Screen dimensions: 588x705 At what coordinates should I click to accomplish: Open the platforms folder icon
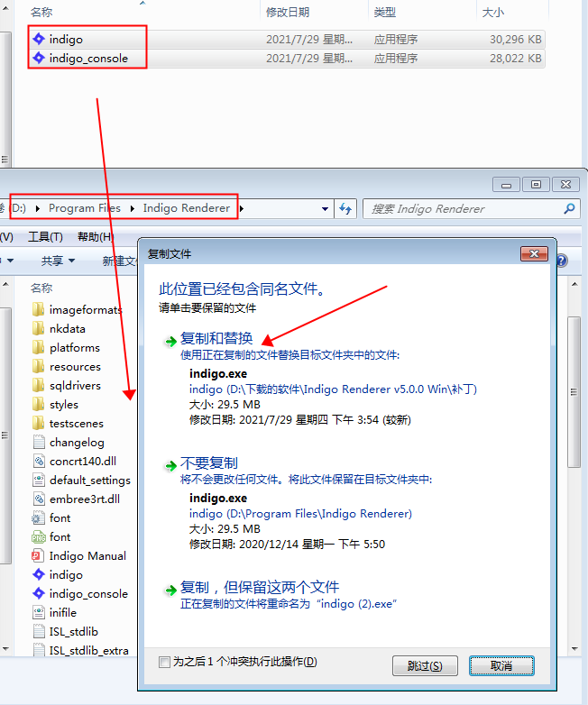click(x=39, y=348)
